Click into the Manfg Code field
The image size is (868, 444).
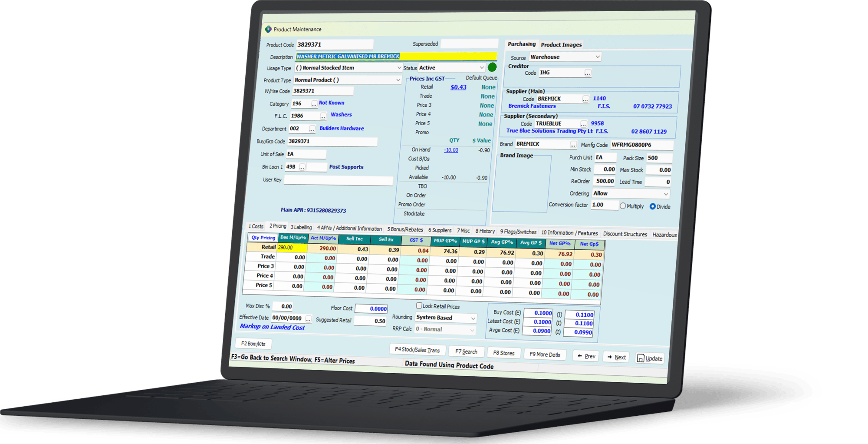642,145
